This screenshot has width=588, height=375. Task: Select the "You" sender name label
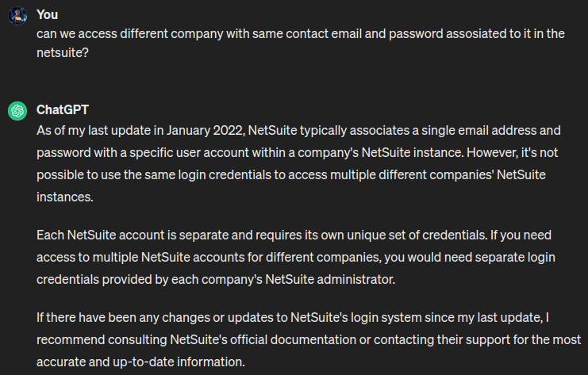pyautogui.click(x=48, y=14)
